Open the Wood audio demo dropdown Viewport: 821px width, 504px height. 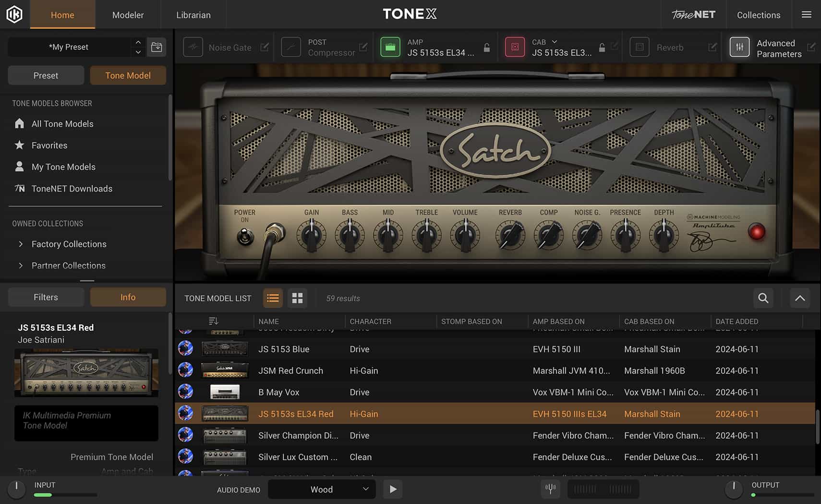pyautogui.click(x=321, y=489)
